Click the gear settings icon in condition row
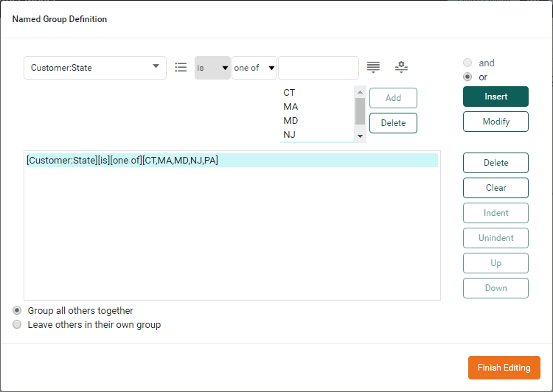The image size is (553, 392). [x=400, y=67]
